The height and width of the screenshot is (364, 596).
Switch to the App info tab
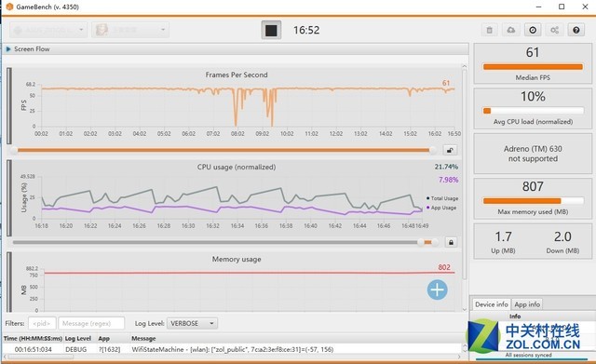click(527, 304)
